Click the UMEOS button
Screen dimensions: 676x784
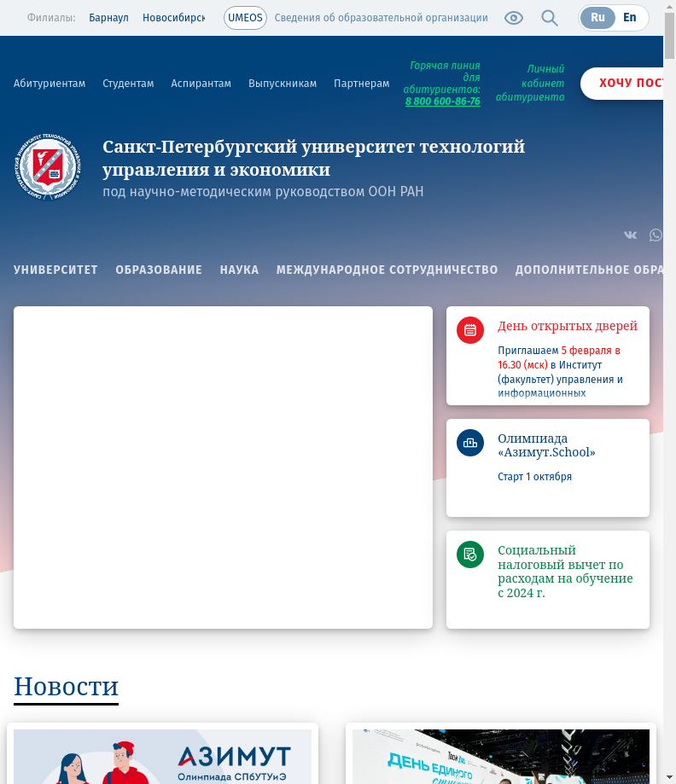coord(245,18)
